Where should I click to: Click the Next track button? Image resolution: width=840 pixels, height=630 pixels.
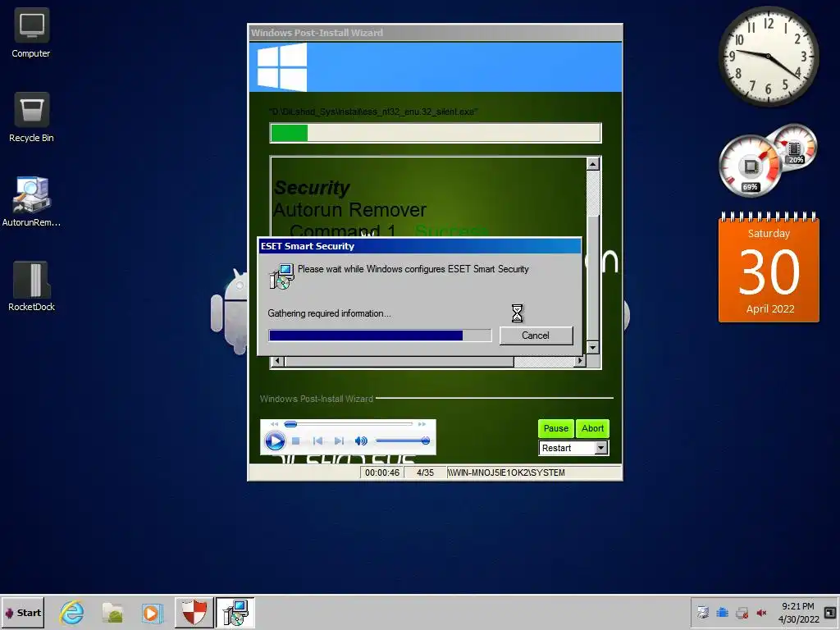pos(339,441)
